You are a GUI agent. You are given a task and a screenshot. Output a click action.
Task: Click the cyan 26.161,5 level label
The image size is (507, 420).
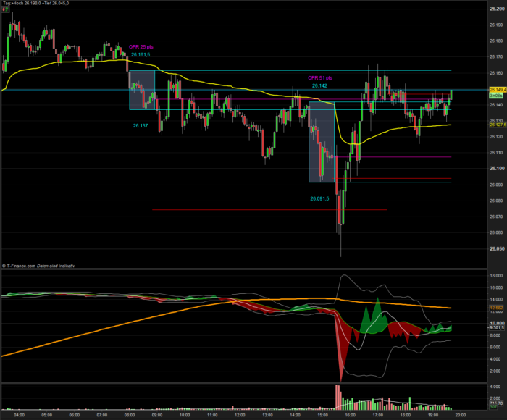click(141, 54)
